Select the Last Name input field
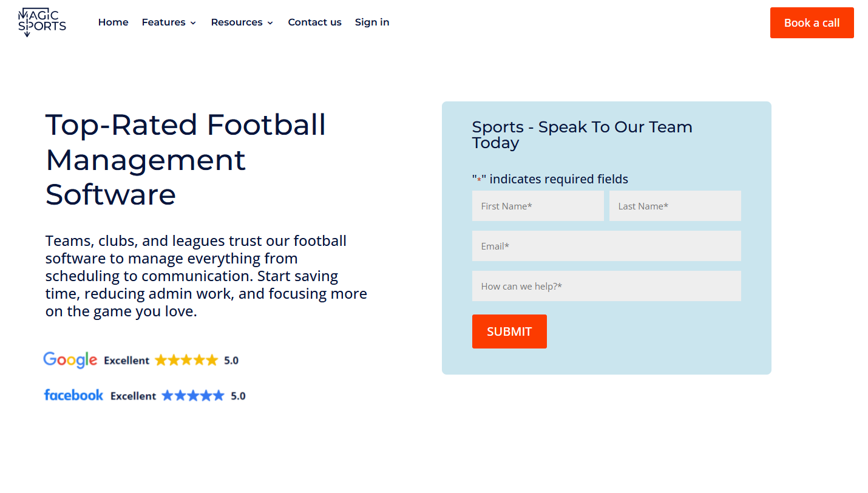 click(674, 206)
